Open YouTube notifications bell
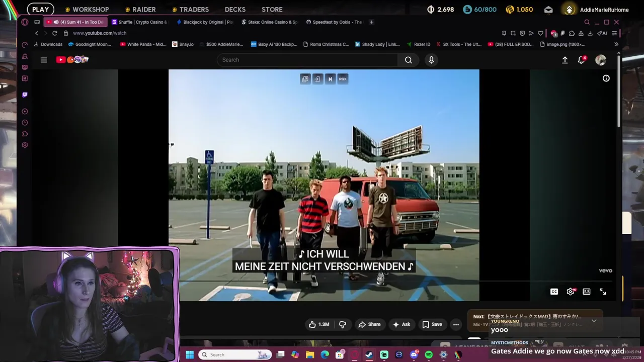 (581, 60)
